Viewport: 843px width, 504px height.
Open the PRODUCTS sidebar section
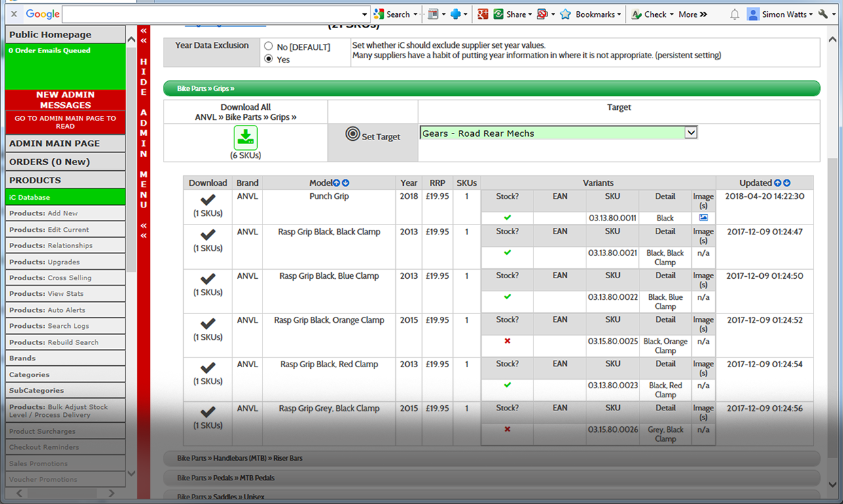[65, 179]
